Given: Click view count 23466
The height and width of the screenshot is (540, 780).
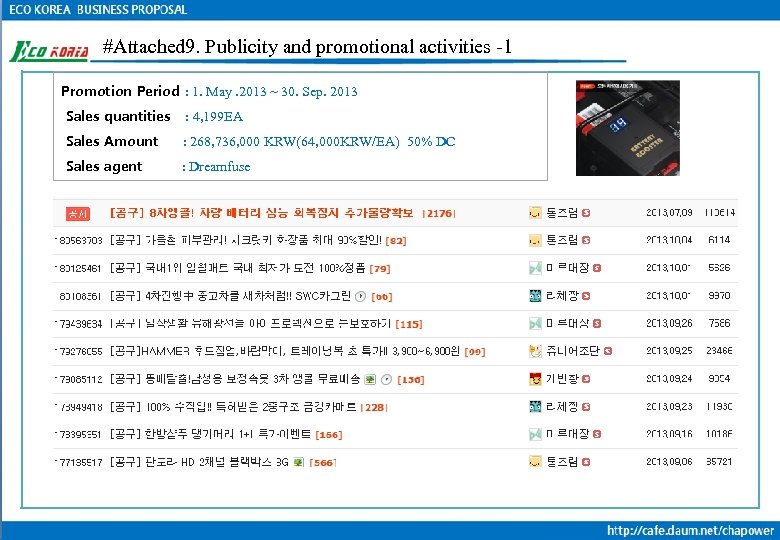Looking at the screenshot, I should pyautogui.click(x=719, y=351).
